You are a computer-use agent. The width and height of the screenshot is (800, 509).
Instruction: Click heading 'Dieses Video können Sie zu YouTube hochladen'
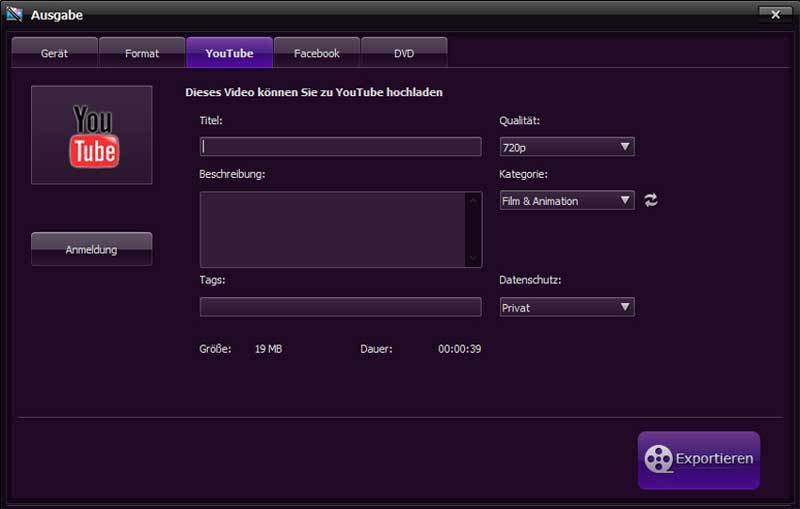pos(314,92)
